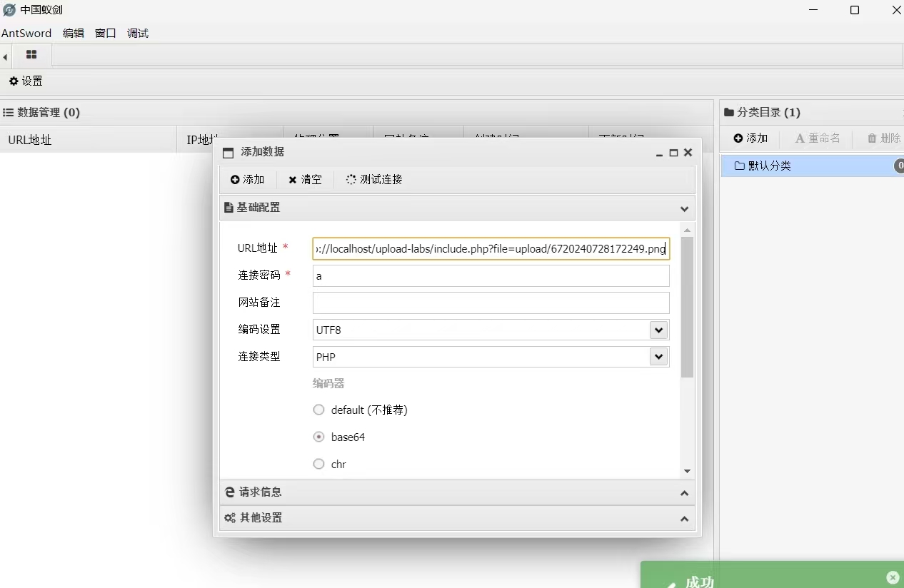Click the dialog scrollbar down arrow

(687, 471)
